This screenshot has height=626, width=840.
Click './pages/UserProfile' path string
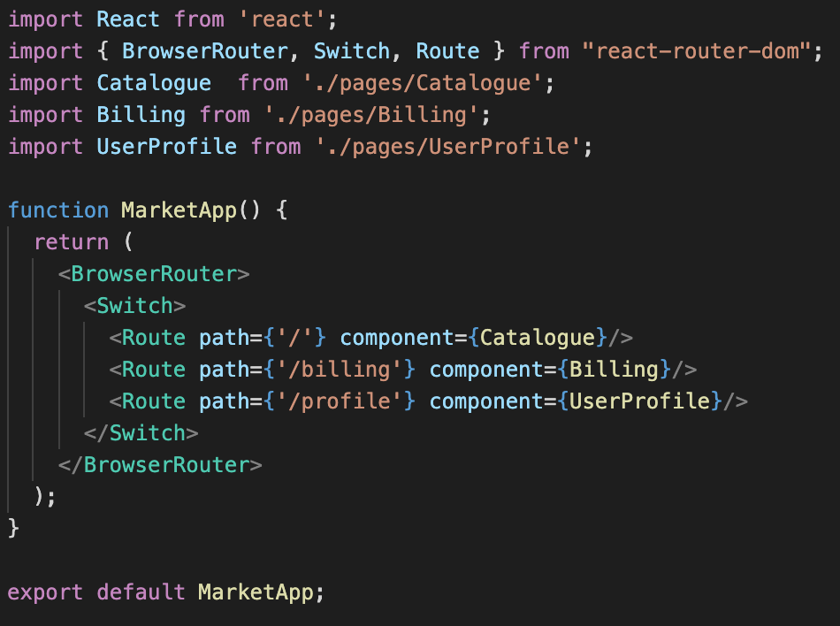tap(448, 147)
